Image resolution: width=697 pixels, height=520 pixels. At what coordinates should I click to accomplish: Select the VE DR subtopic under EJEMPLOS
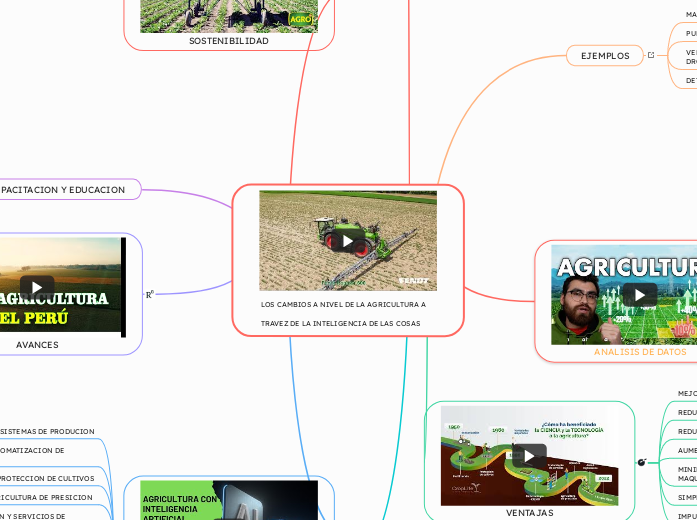[x=691, y=57]
